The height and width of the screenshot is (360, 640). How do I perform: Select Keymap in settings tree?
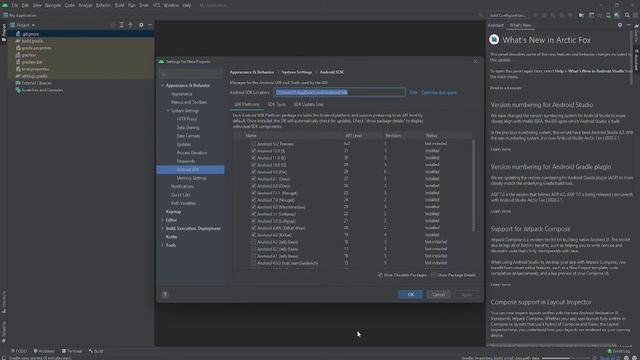point(173,211)
